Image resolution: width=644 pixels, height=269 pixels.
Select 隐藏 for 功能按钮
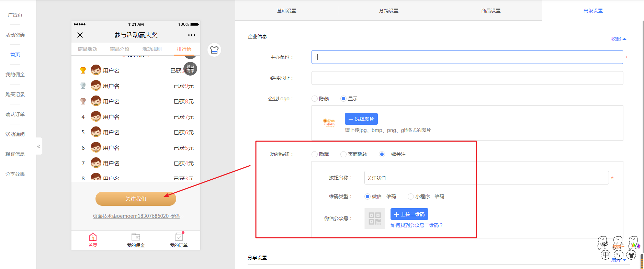pos(314,154)
